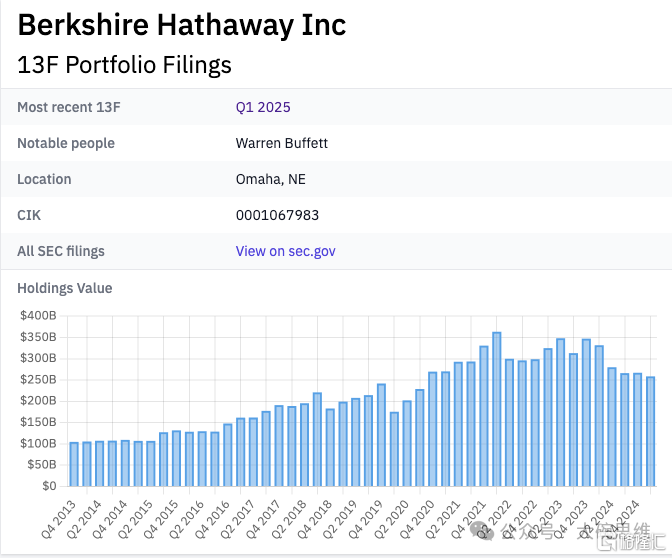Select the All SEC filings label
672x558 pixels.
61,251
